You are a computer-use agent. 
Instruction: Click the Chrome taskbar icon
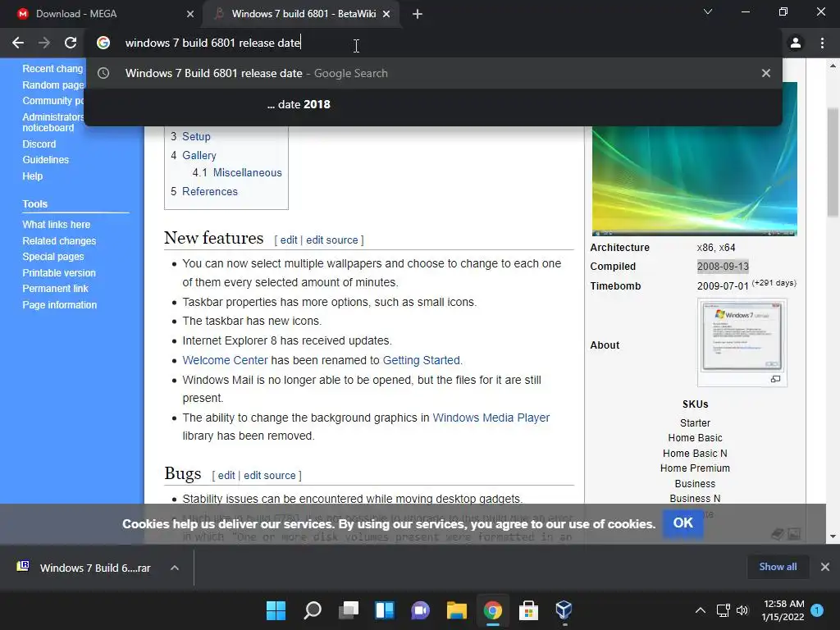tap(493, 610)
